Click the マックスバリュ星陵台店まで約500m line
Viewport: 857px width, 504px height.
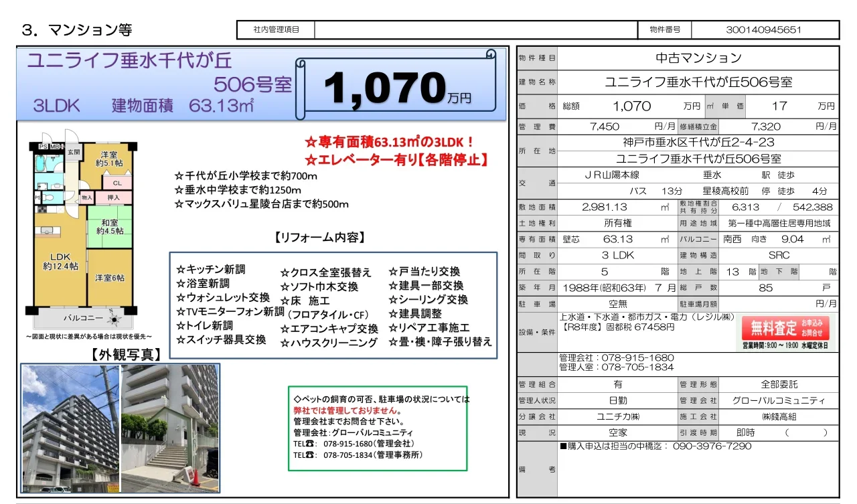pos(261,204)
